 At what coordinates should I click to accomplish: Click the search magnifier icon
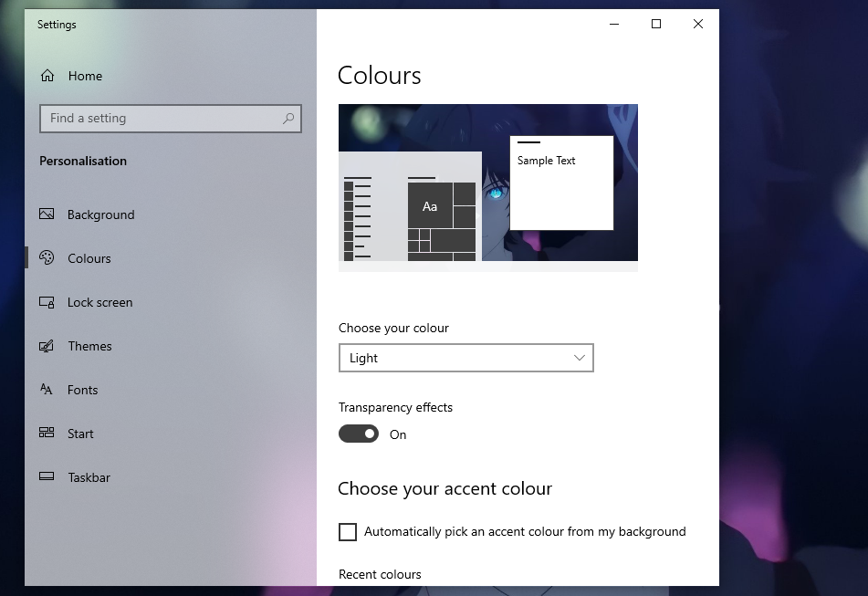[288, 119]
